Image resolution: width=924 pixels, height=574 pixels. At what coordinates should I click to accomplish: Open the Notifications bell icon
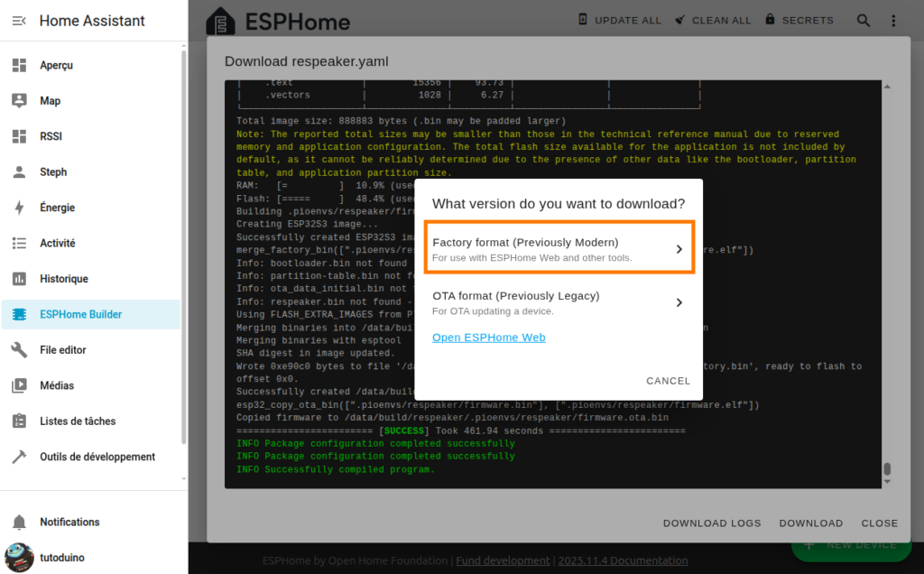pos(19,523)
